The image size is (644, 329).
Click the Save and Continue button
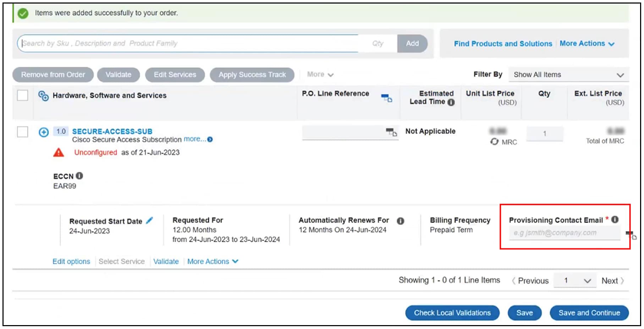click(589, 313)
